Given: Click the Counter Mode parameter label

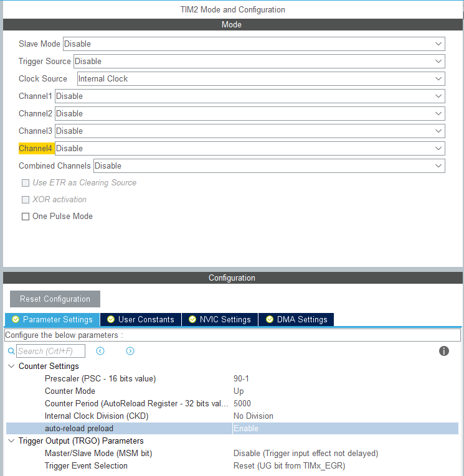Looking at the screenshot, I should click(70, 391).
